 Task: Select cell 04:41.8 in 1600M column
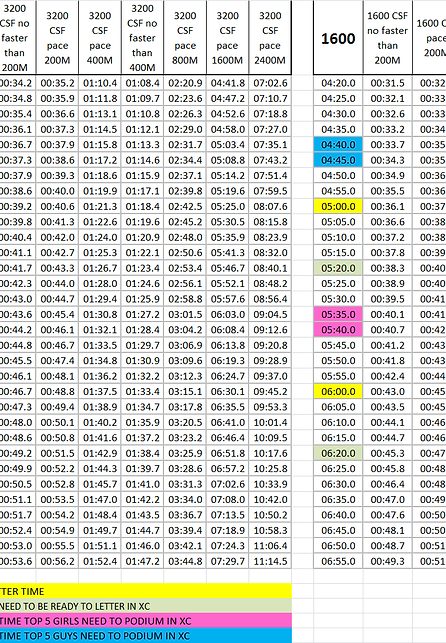tap(228, 83)
